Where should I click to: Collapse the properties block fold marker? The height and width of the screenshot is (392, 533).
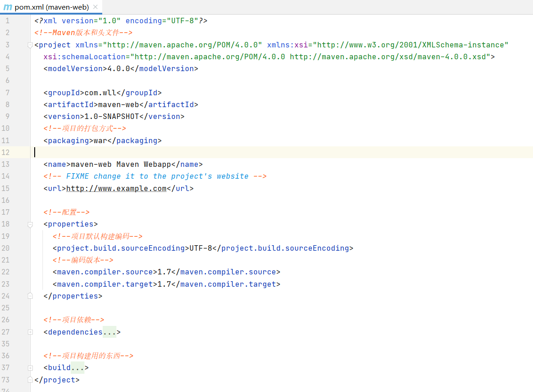point(30,224)
